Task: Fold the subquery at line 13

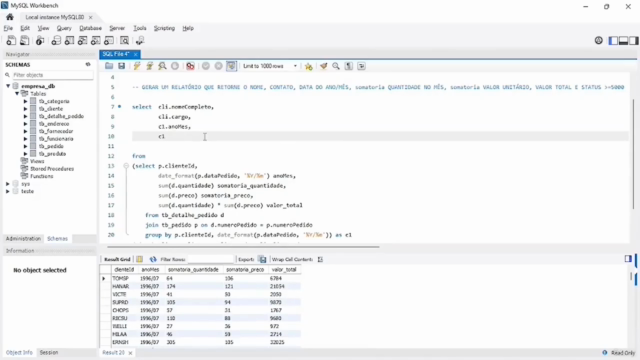Action: click(126, 166)
